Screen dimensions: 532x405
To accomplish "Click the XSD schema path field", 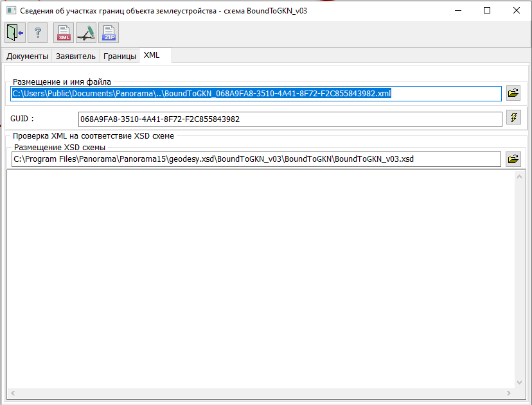I will [256, 159].
